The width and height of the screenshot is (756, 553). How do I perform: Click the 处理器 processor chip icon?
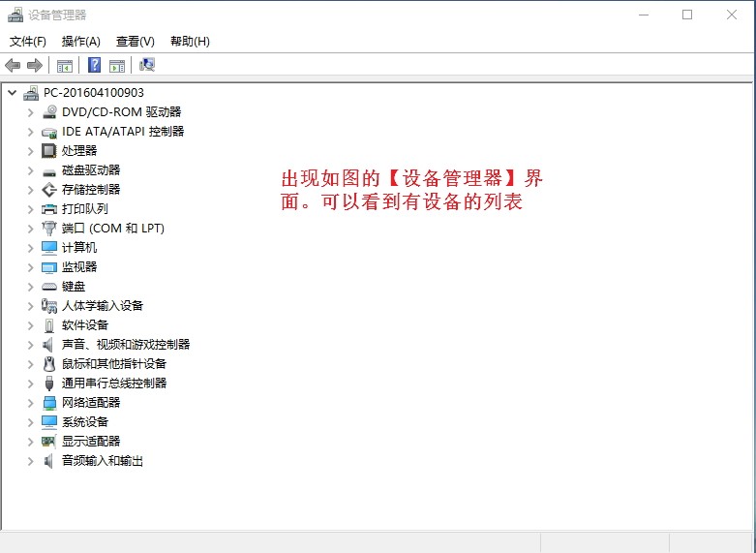pos(49,150)
